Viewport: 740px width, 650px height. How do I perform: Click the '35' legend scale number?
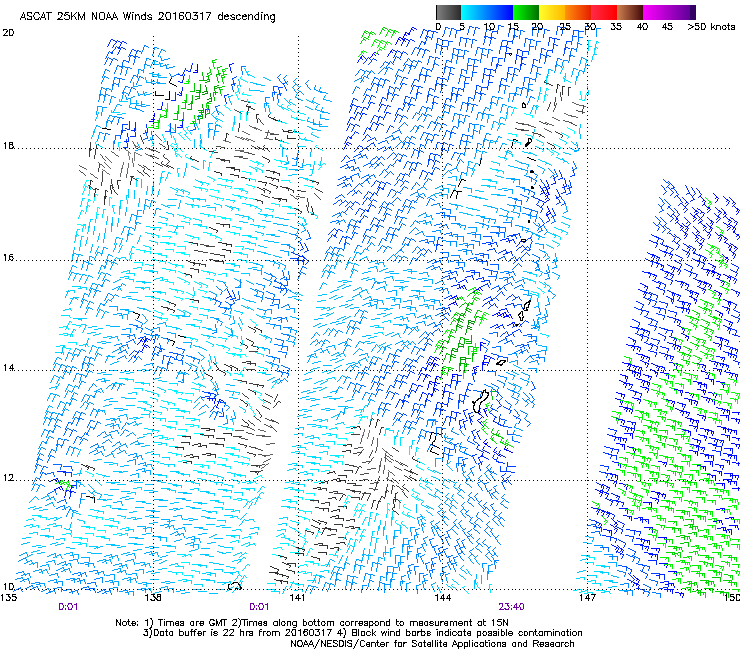(x=616, y=26)
